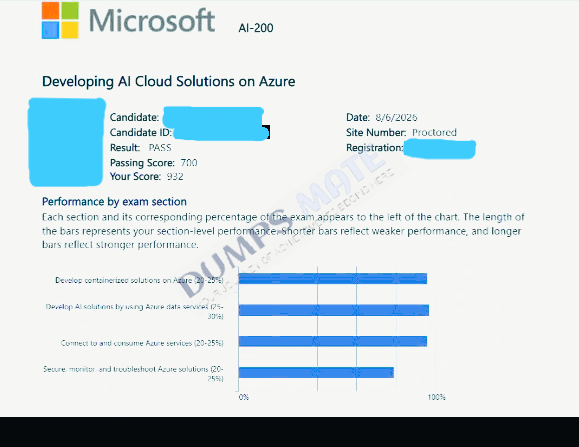Image resolution: width=579 pixels, height=447 pixels.
Task: Click the Your Score: 932 value
Action: (175, 176)
